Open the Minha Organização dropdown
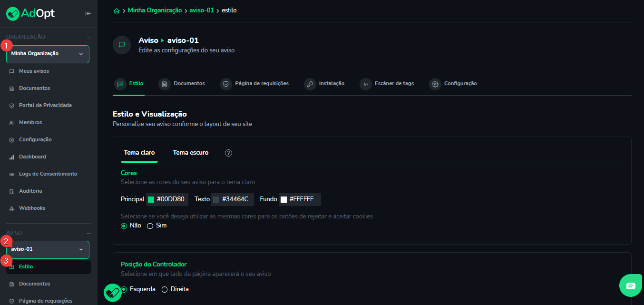The height and width of the screenshot is (305, 644). coord(48,54)
